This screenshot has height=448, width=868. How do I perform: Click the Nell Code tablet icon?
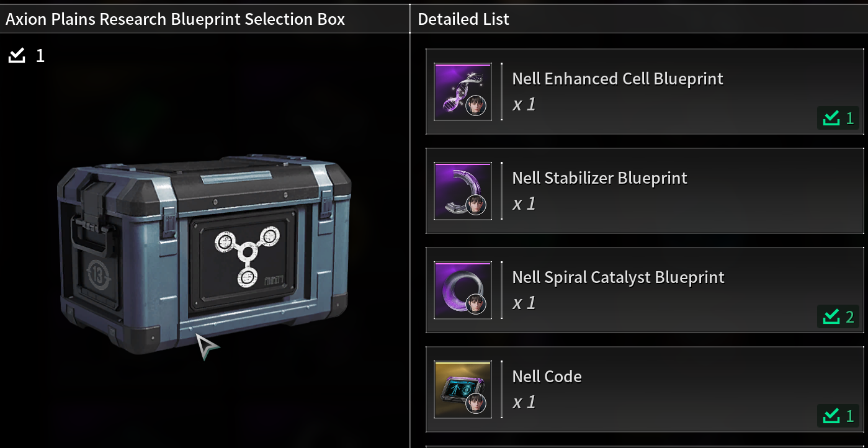[463, 390]
